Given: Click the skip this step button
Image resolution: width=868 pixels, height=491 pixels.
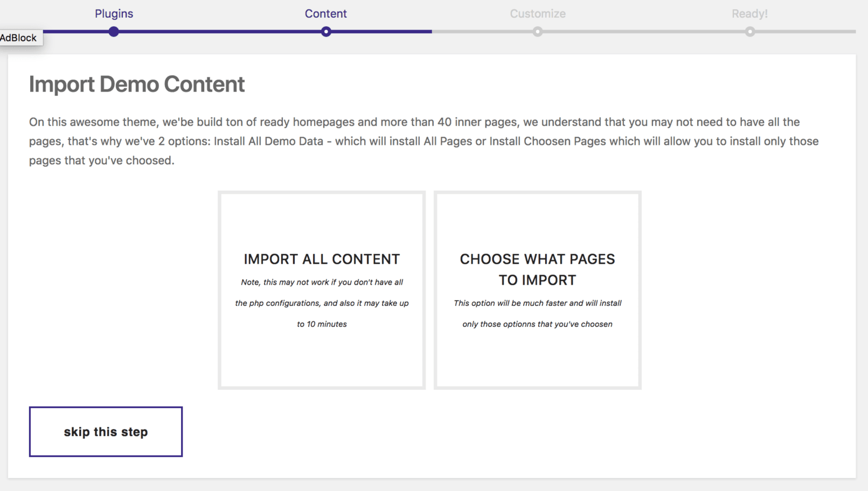Looking at the screenshot, I should [x=106, y=432].
